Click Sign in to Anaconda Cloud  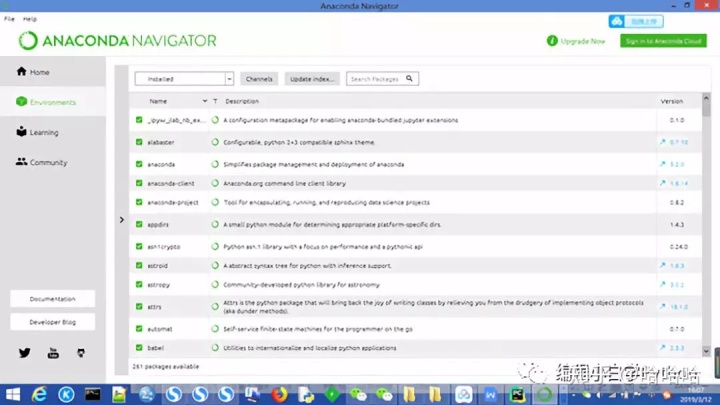(x=663, y=41)
